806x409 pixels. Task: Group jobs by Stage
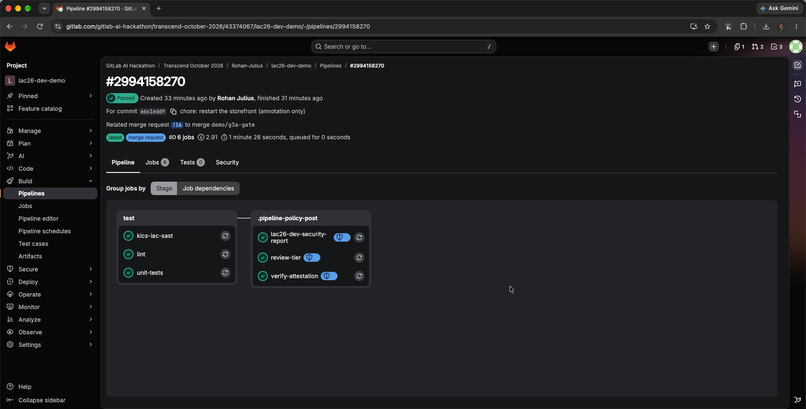[x=164, y=189]
